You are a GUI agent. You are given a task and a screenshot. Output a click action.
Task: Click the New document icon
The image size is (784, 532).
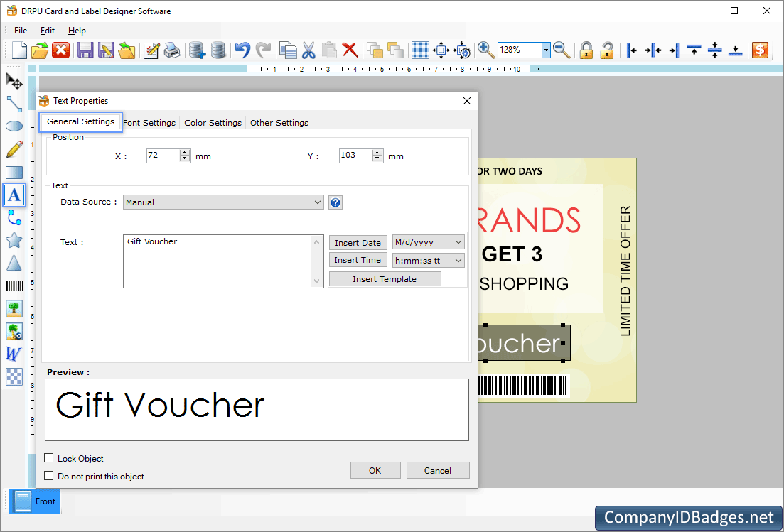click(x=19, y=50)
